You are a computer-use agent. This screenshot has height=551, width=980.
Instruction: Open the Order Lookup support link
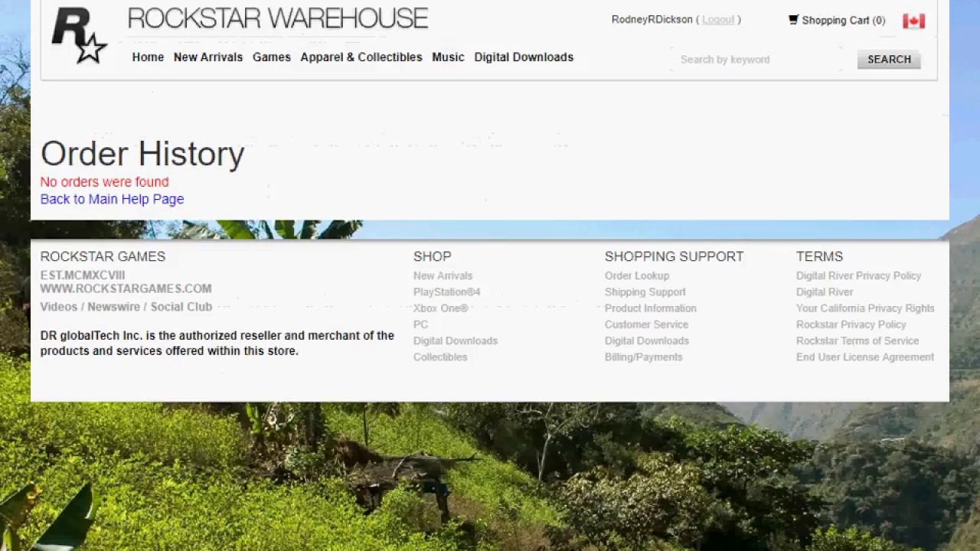[x=637, y=275]
